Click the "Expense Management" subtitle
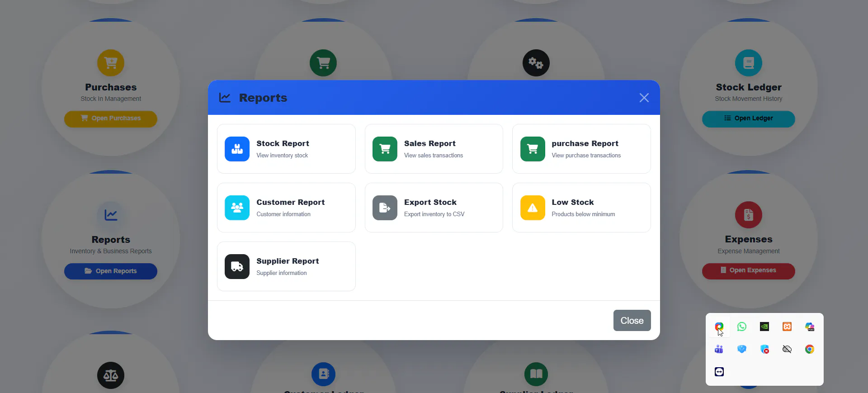Image resolution: width=868 pixels, height=393 pixels. click(749, 251)
